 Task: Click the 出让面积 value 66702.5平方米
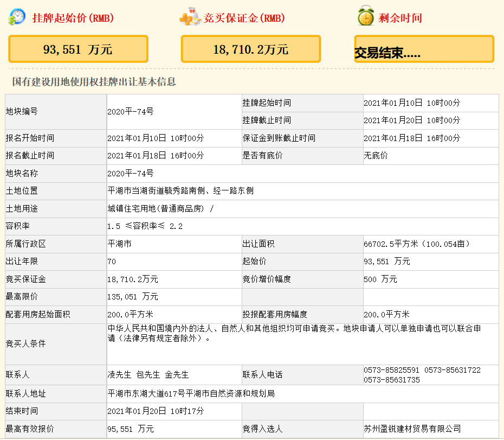coord(421,244)
